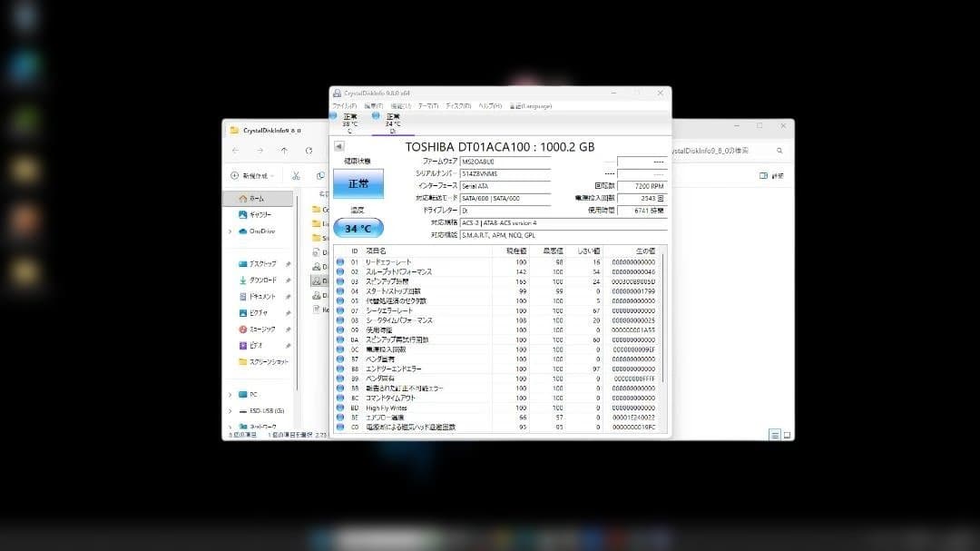Expand PC node in Explorer sidebar
This screenshot has height=551, width=980.
[230, 395]
